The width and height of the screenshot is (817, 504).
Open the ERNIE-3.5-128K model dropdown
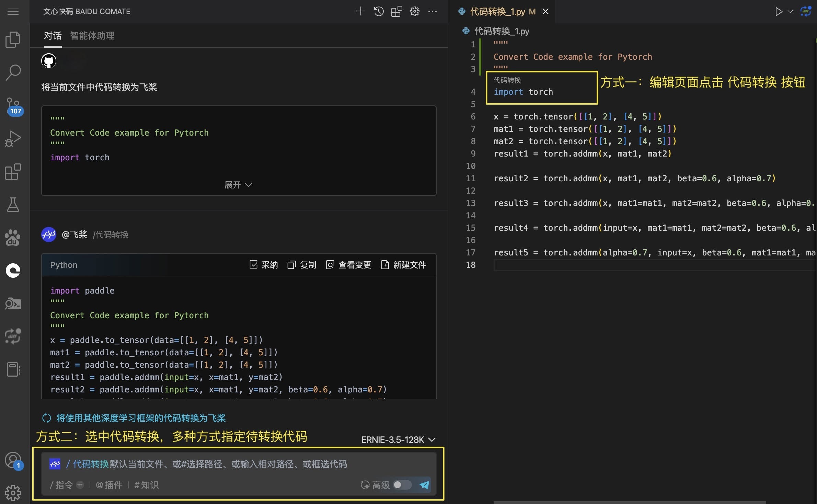[398, 440]
